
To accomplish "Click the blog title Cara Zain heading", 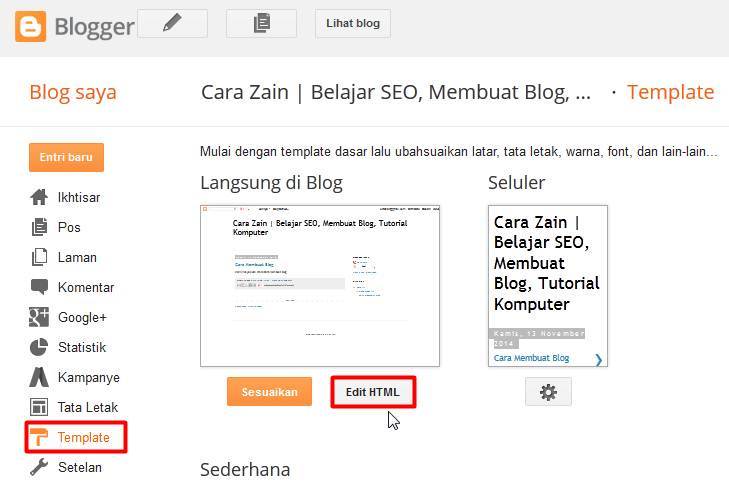I will 396,92.
